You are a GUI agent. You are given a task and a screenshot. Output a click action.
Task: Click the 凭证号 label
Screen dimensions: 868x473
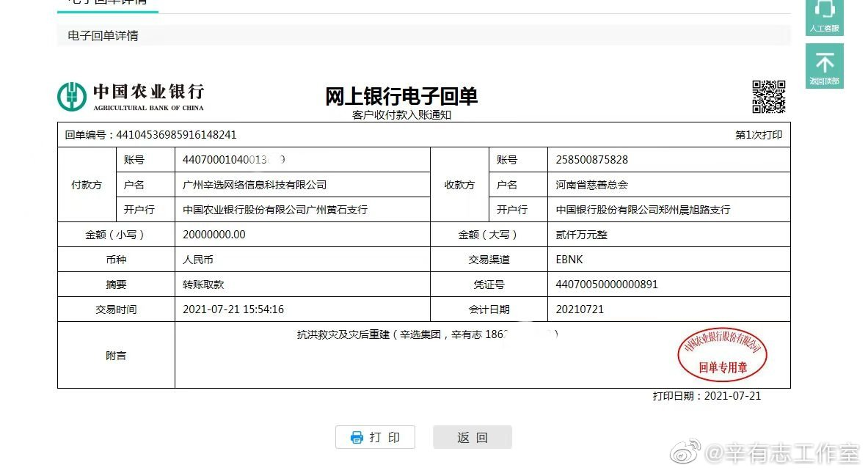[x=489, y=285]
